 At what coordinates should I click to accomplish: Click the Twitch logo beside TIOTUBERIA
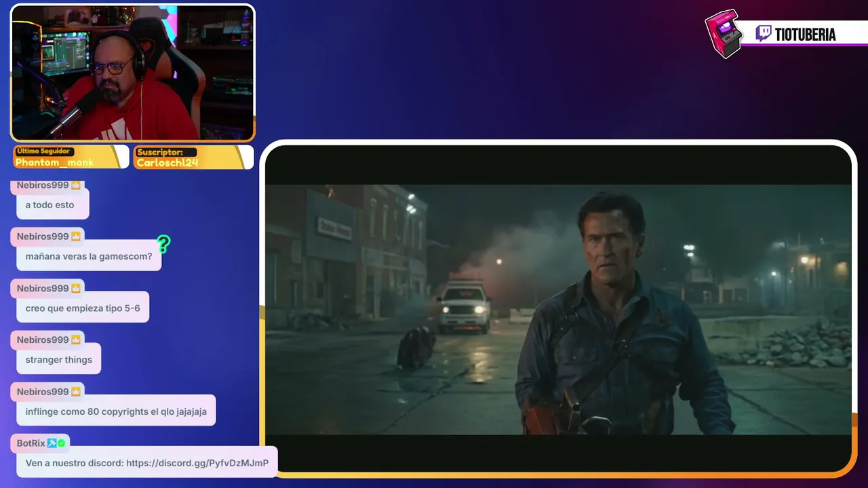tap(764, 34)
